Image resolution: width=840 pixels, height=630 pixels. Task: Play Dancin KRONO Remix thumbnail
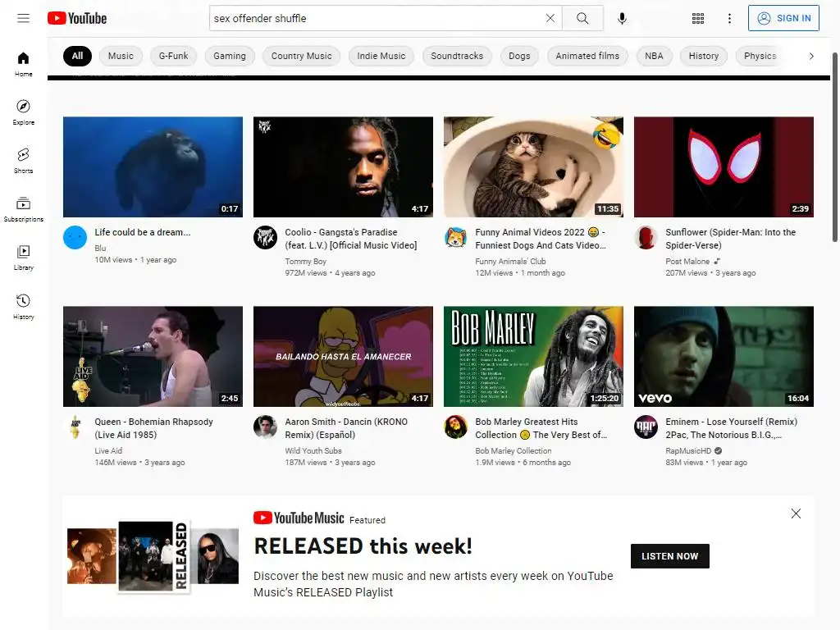[343, 356]
